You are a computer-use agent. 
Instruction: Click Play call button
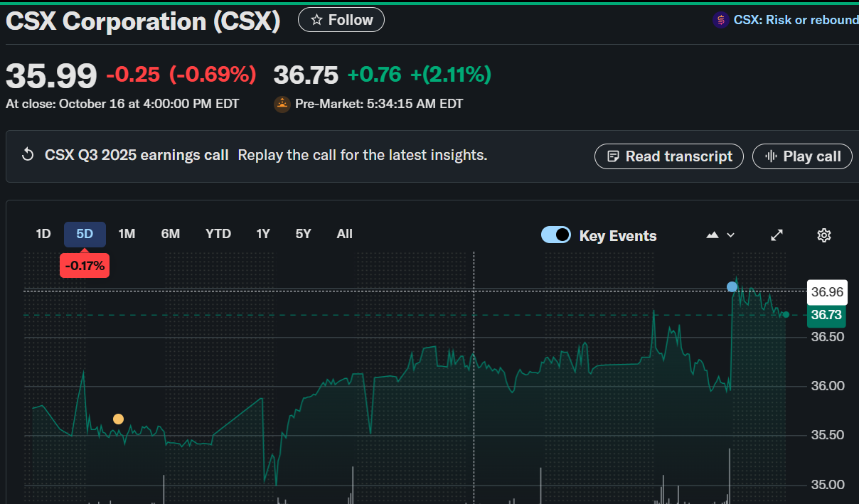(802, 156)
